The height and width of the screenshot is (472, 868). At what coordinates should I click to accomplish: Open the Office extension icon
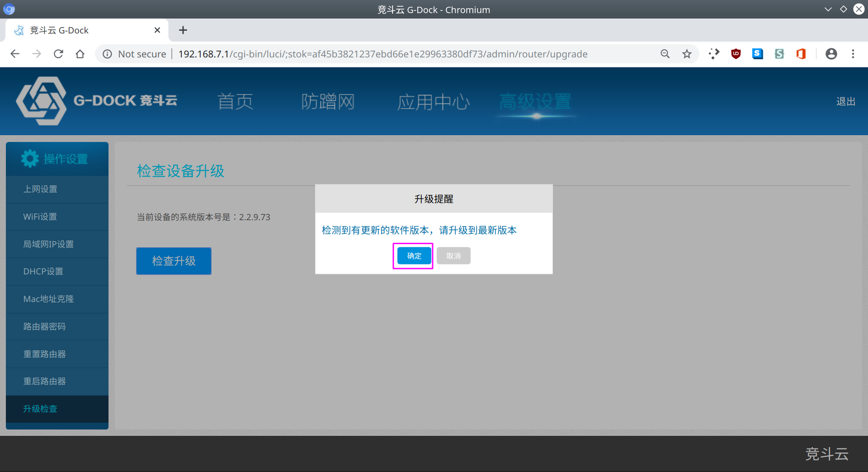[801, 54]
